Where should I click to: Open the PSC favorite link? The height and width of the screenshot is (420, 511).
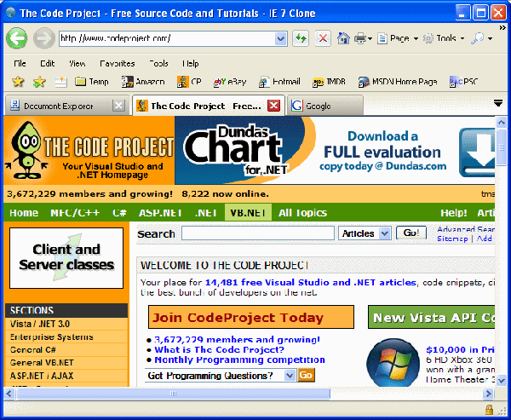coord(463,82)
